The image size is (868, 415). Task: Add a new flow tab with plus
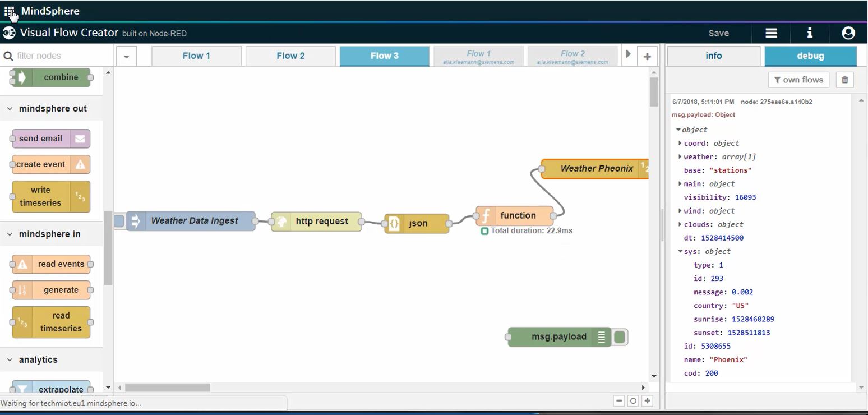(x=647, y=56)
